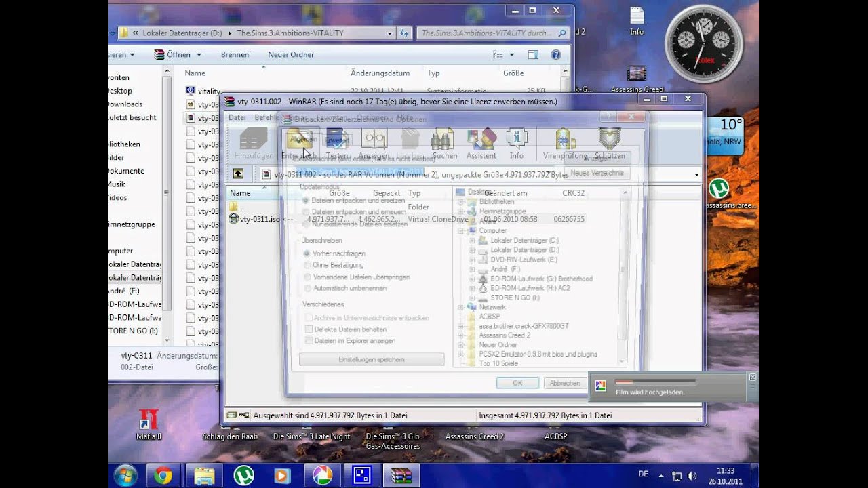Open WinRAR address bar dropdown arrow
Screen dimensions: 868x488
(696, 175)
